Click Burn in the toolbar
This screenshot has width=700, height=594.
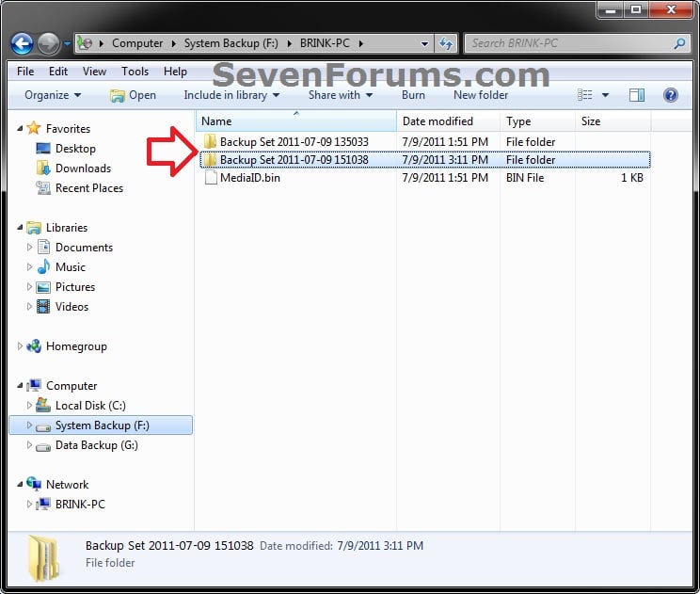coord(413,95)
